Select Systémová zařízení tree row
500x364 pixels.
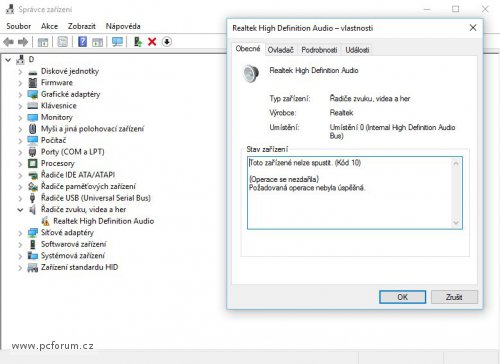[x=73, y=256]
